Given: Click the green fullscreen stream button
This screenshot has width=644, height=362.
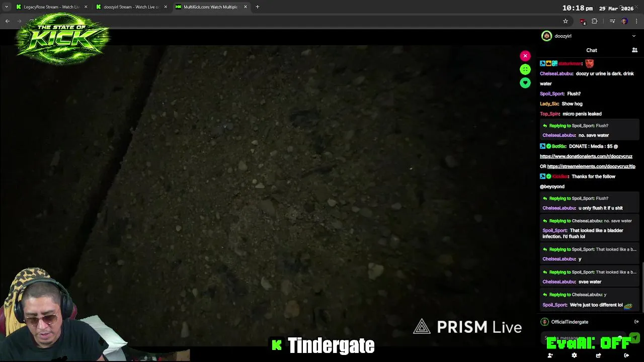Looking at the screenshot, I should coord(525,69).
